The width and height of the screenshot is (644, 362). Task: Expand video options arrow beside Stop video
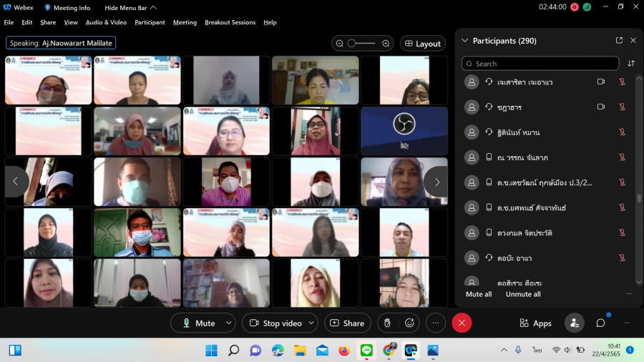(x=311, y=323)
